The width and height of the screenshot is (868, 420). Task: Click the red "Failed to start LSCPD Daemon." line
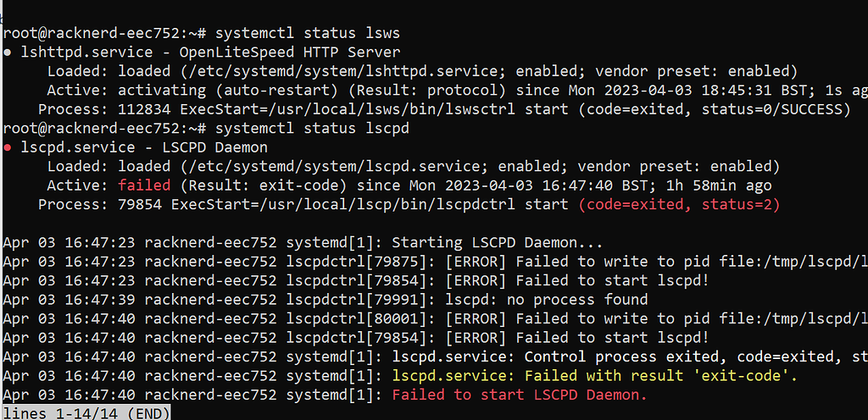[519, 395]
